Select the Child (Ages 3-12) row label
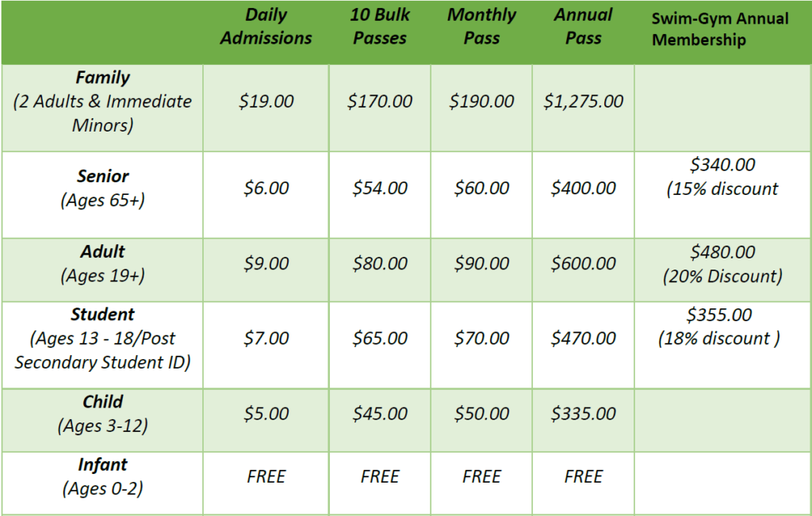The height and width of the screenshot is (516, 812). 102,414
